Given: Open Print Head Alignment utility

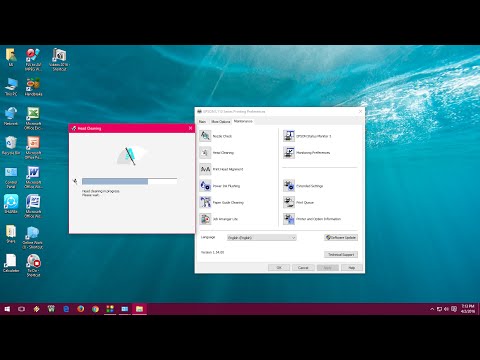Looking at the screenshot, I should click(x=205, y=169).
